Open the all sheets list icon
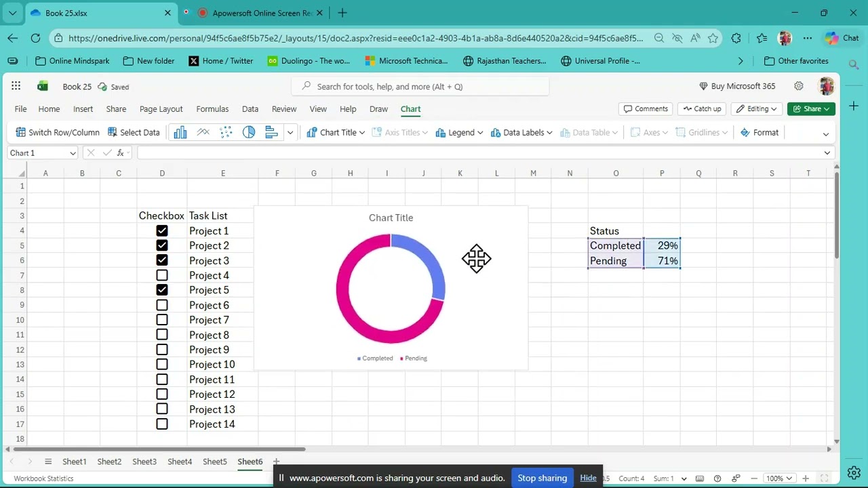This screenshot has width=868, height=488. (48, 462)
